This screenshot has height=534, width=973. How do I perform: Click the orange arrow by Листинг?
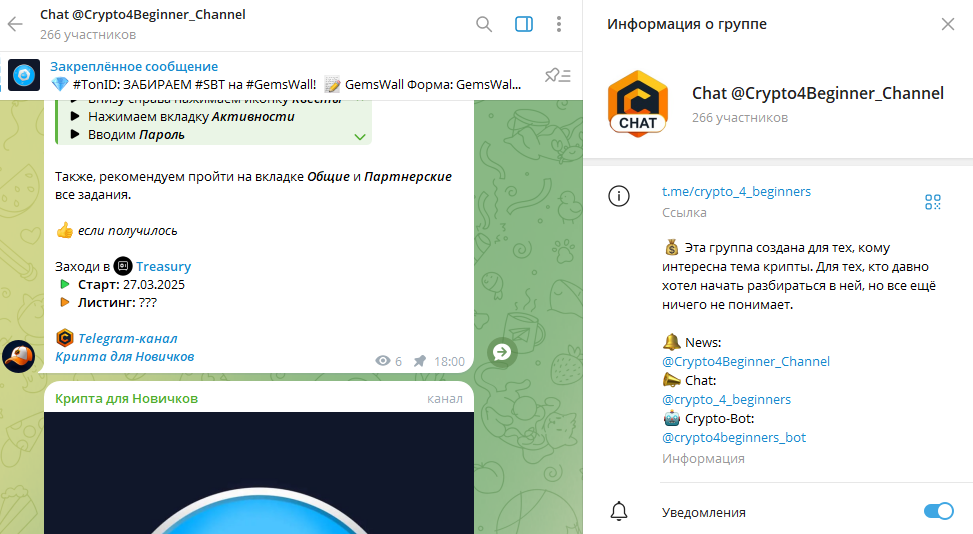tap(65, 302)
